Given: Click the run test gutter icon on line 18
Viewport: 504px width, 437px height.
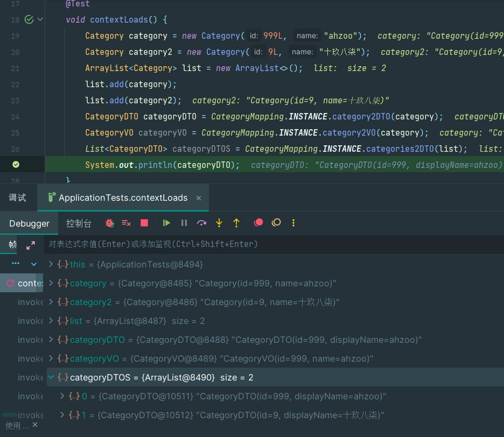Looking at the screenshot, I should point(29,20).
